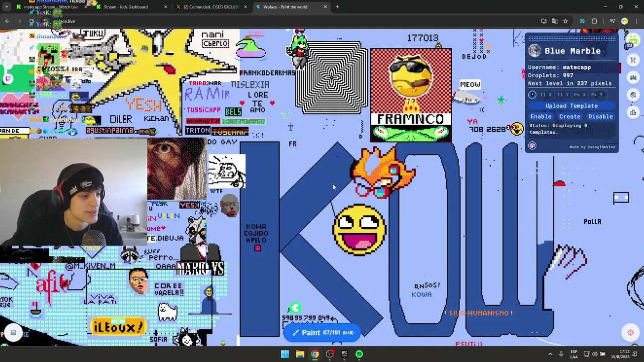
Task: Open the Windows notification bell
Action: [635, 354]
